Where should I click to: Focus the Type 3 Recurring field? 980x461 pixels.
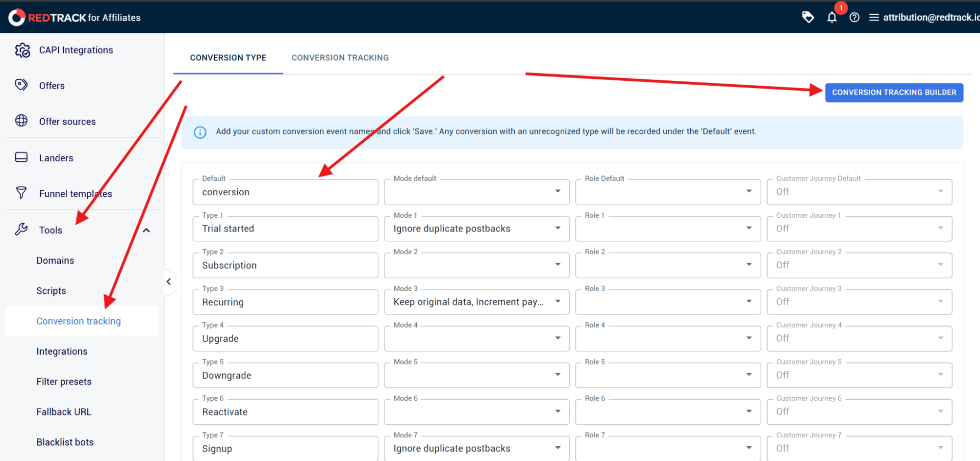click(285, 302)
